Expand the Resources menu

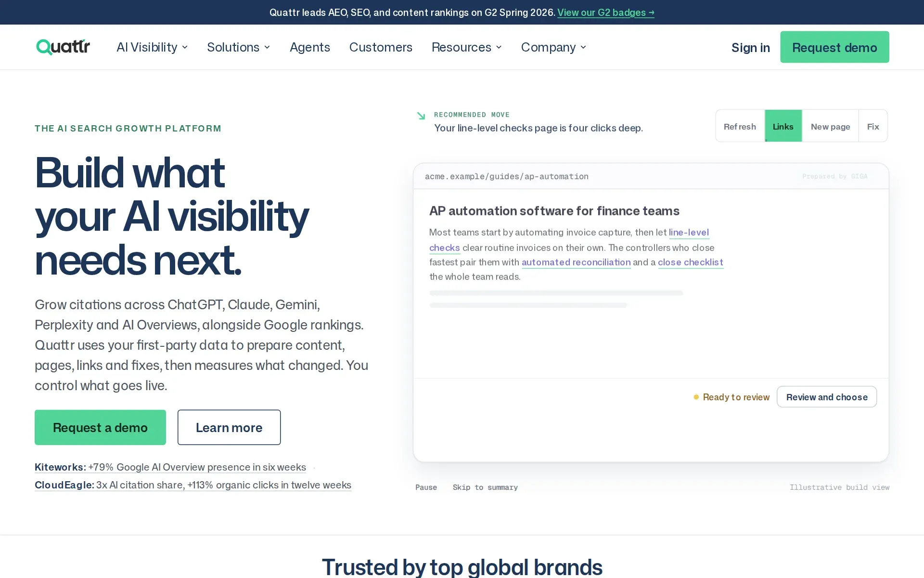click(466, 47)
